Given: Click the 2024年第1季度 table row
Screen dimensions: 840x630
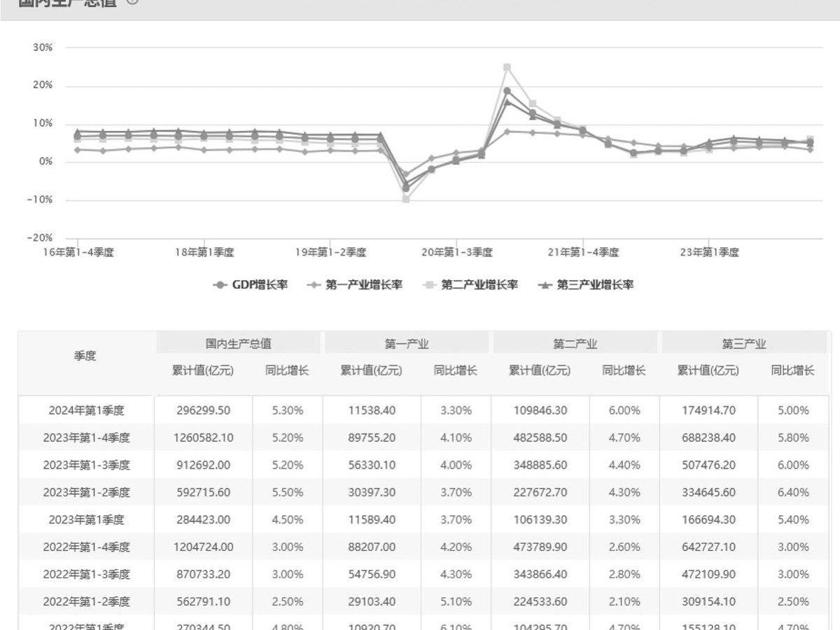Looking at the screenshot, I should [422, 410].
